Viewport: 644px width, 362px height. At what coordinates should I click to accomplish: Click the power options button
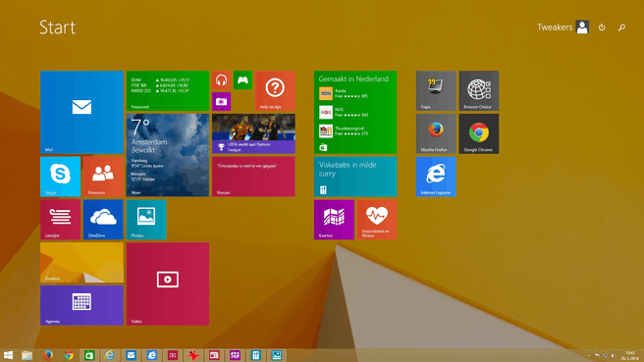(602, 27)
